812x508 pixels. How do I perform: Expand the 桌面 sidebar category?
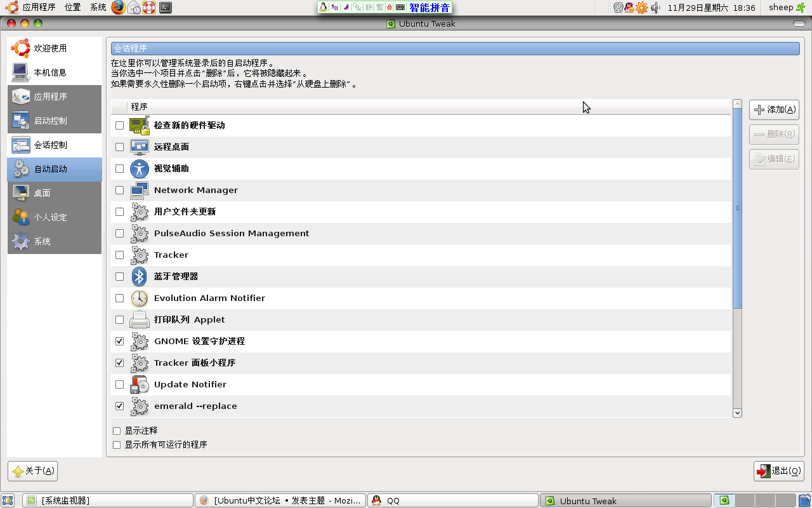click(x=55, y=193)
